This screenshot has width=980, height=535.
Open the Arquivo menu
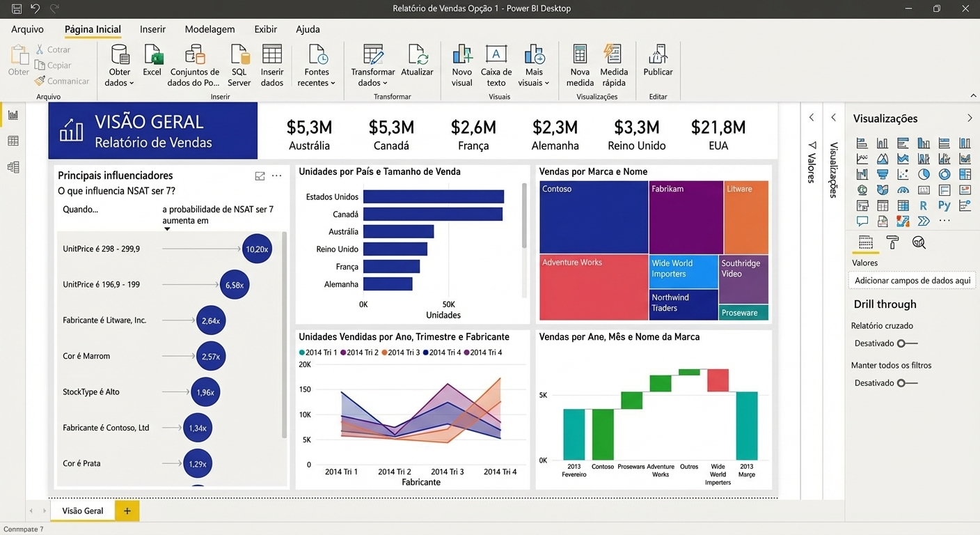tap(28, 29)
